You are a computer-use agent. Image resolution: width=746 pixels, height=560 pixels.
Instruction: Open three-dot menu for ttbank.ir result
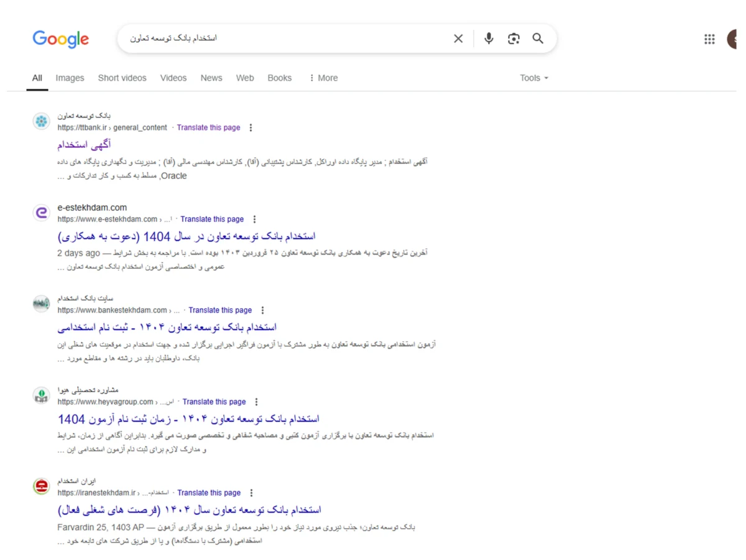(251, 127)
